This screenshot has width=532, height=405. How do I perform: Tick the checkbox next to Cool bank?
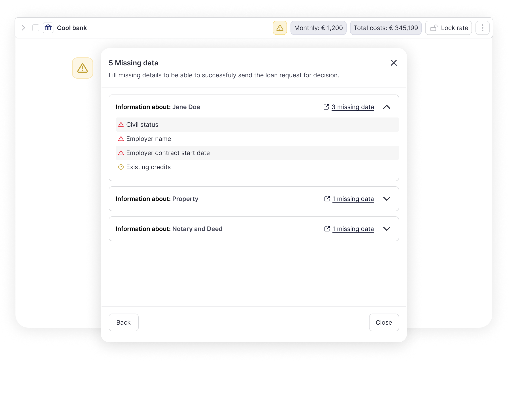pyautogui.click(x=36, y=28)
